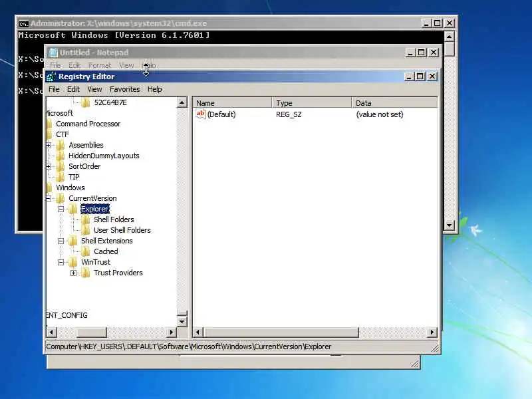Collapse the CurrentVersion key
This screenshot has height=399, width=532.
click(x=49, y=198)
